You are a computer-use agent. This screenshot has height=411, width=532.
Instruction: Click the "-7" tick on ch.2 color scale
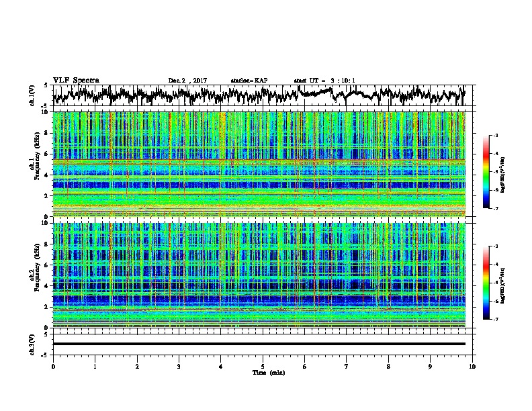tap(496, 320)
